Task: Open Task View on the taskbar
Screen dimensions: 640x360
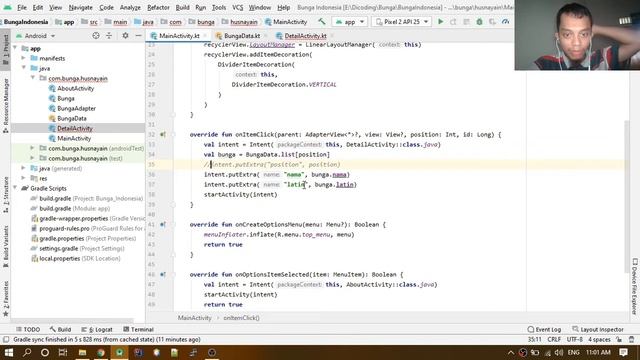Action: (x=63, y=352)
